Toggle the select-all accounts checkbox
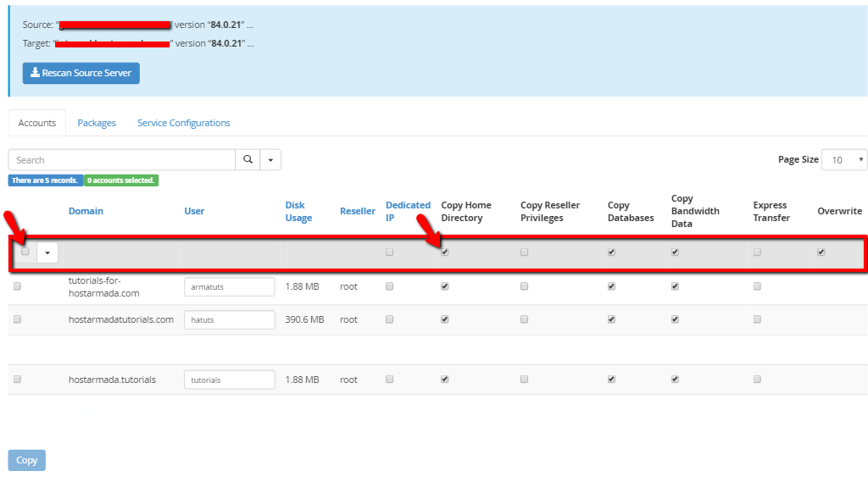The width and height of the screenshot is (868, 488). [x=25, y=252]
